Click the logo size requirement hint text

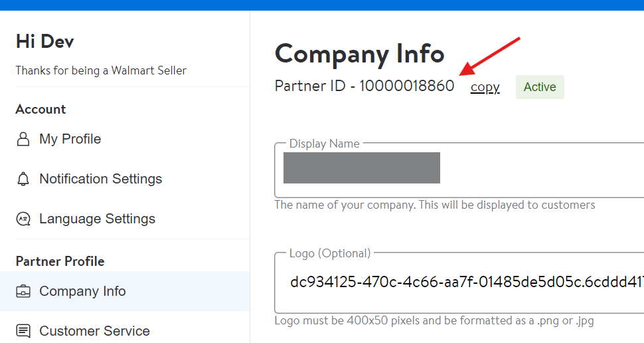(x=434, y=321)
